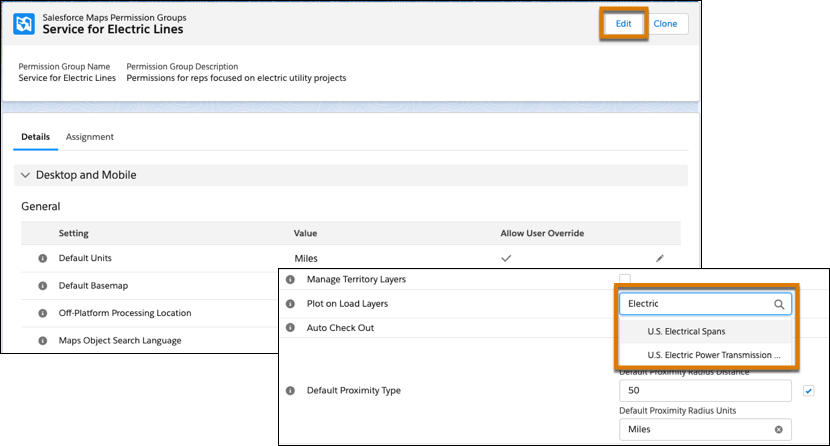Click the Off-Platform Processing Location label
The height and width of the screenshot is (446, 830).
(125, 313)
